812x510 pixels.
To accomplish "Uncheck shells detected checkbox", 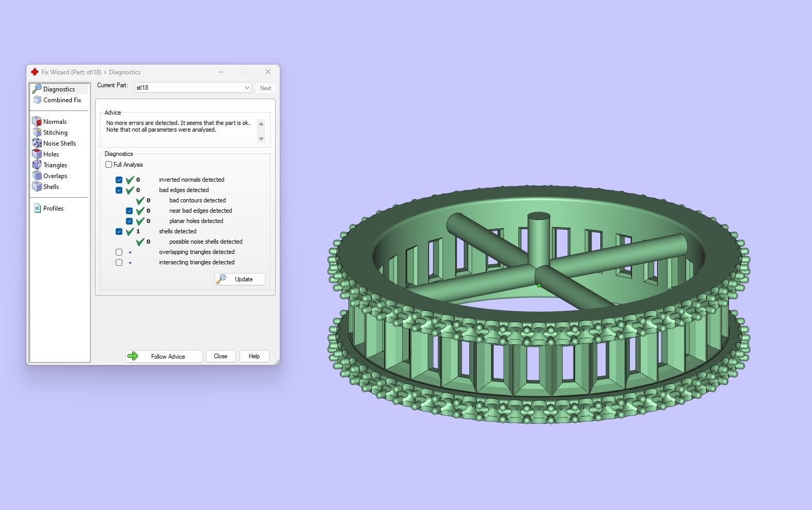I will coord(119,231).
